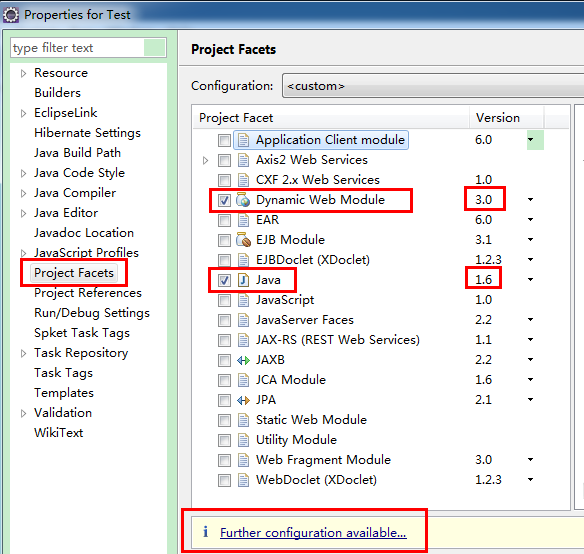Image resolution: width=584 pixels, height=554 pixels.
Task: Click the Static Web Module icon
Action: point(243,420)
